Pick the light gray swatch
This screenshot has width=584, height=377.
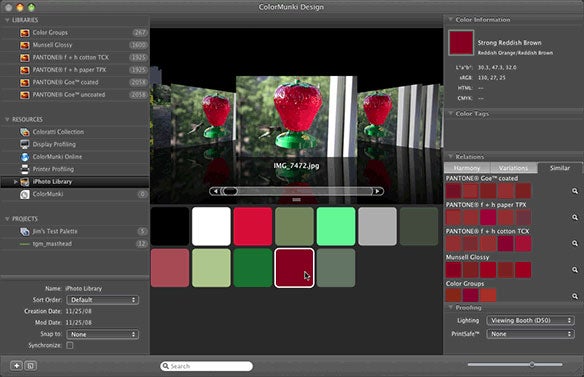(377, 226)
